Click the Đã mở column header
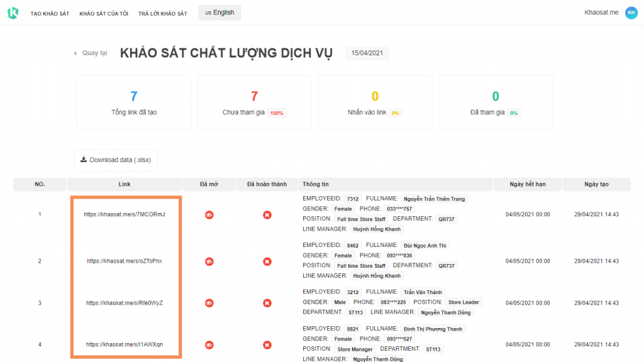This screenshot has height=362, width=644. pyautogui.click(x=209, y=184)
